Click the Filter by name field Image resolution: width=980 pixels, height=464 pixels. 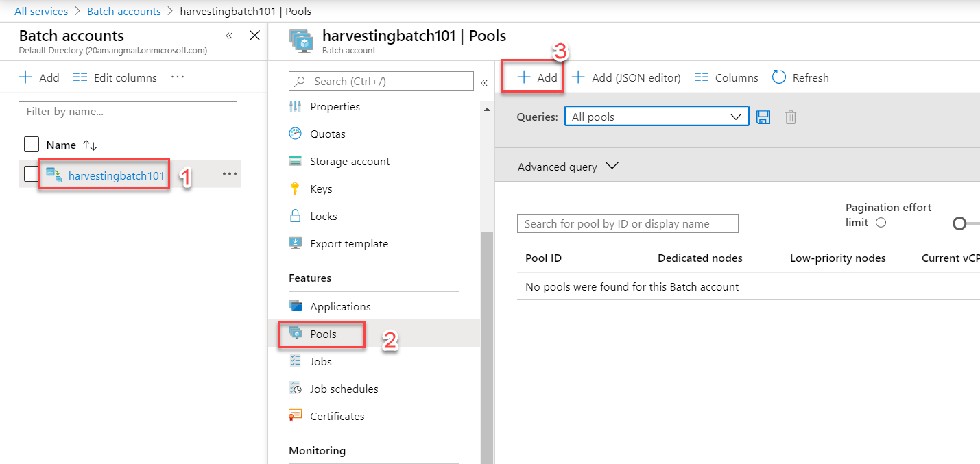point(128,111)
